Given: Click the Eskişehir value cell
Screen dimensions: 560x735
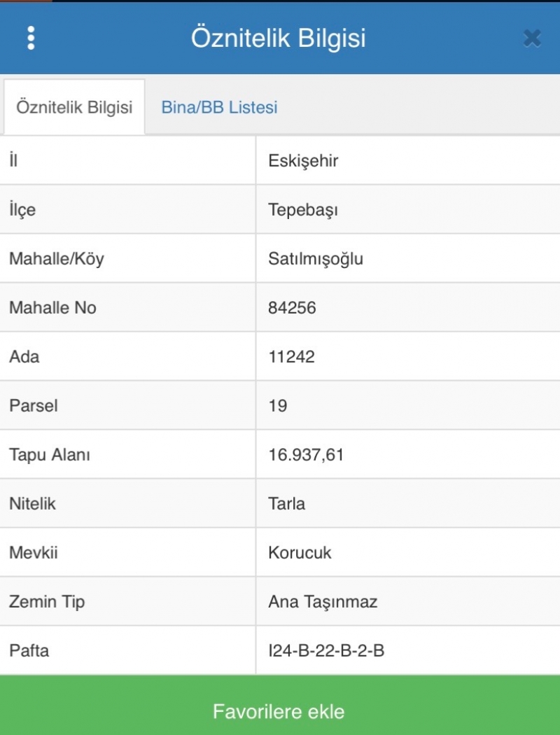Looking at the screenshot, I should [303, 161].
